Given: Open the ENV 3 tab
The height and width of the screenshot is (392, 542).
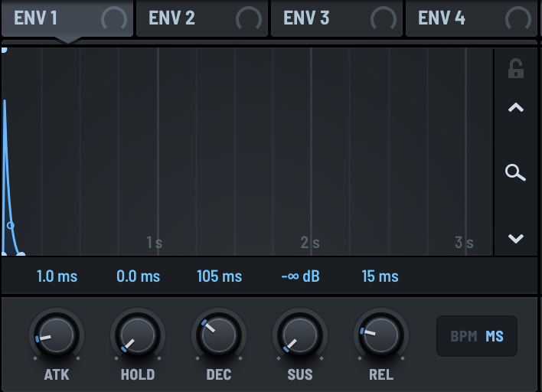Looking at the screenshot, I should pos(337,18).
